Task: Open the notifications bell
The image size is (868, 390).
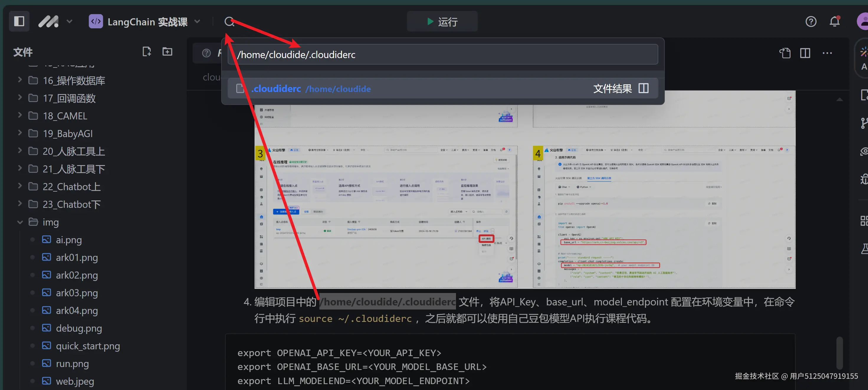Action: 834,22
